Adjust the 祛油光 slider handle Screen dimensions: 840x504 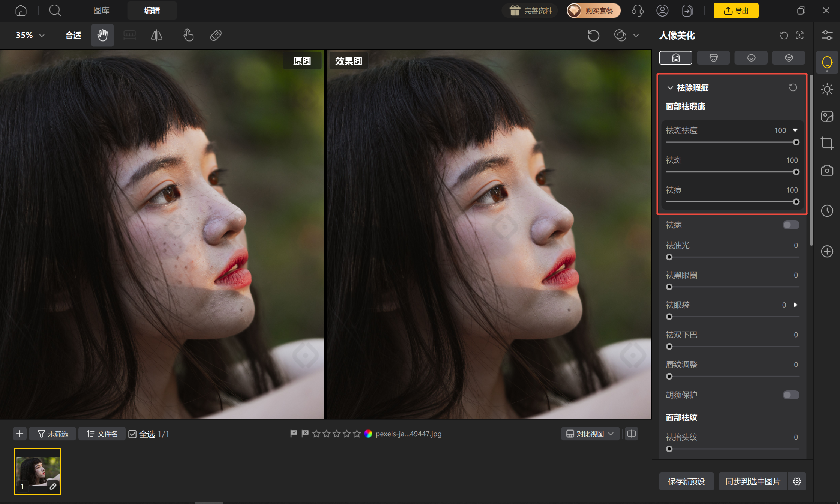click(x=669, y=257)
